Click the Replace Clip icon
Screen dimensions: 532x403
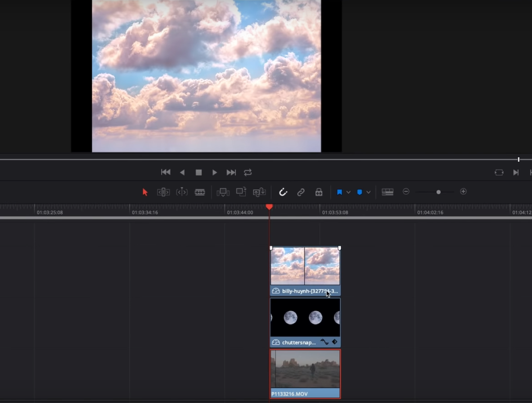point(259,192)
